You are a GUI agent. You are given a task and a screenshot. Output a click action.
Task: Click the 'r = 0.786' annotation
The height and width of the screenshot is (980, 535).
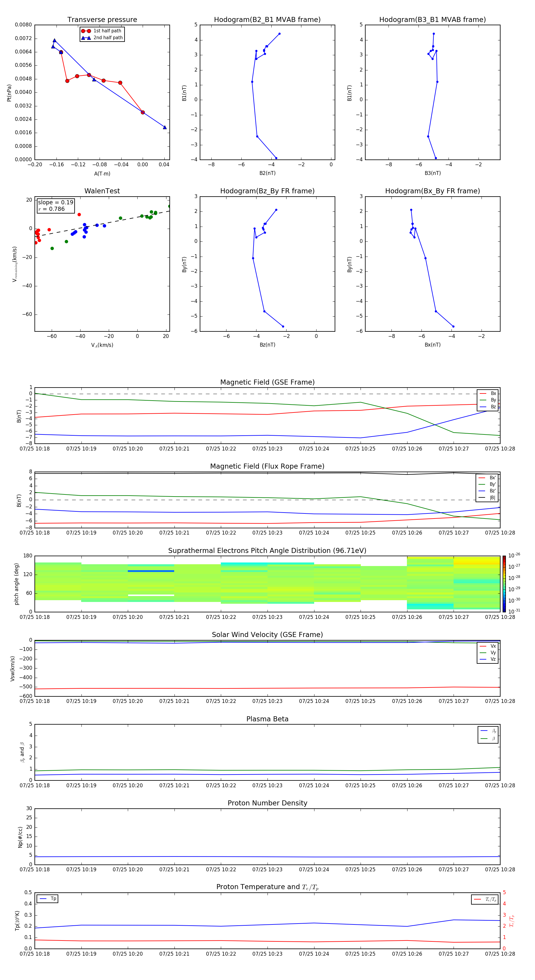tap(51, 209)
